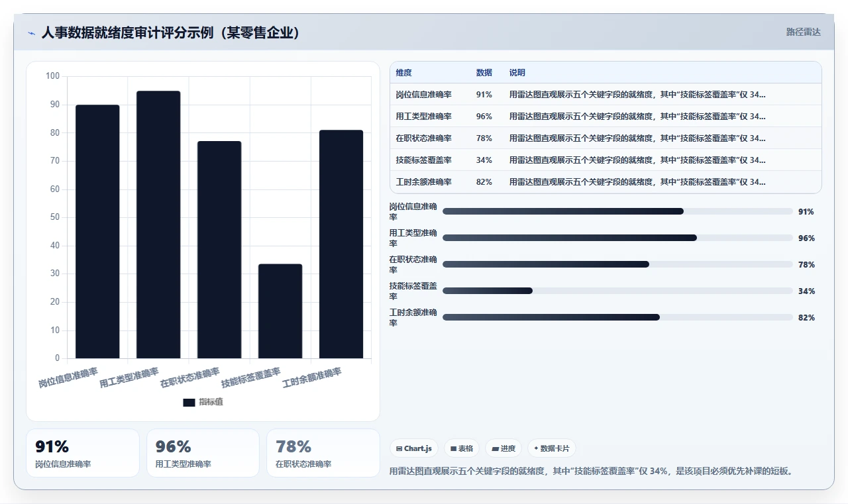Click the 91% value in table

pyautogui.click(x=484, y=95)
